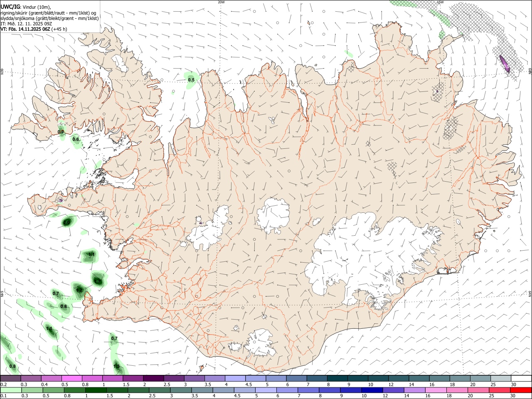The height and width of the screenshot is (399, 532).
Task: Select the "VT: Fös. 14.11.2025 06Z (+45 h)" line
Action: tap(34, 29)
